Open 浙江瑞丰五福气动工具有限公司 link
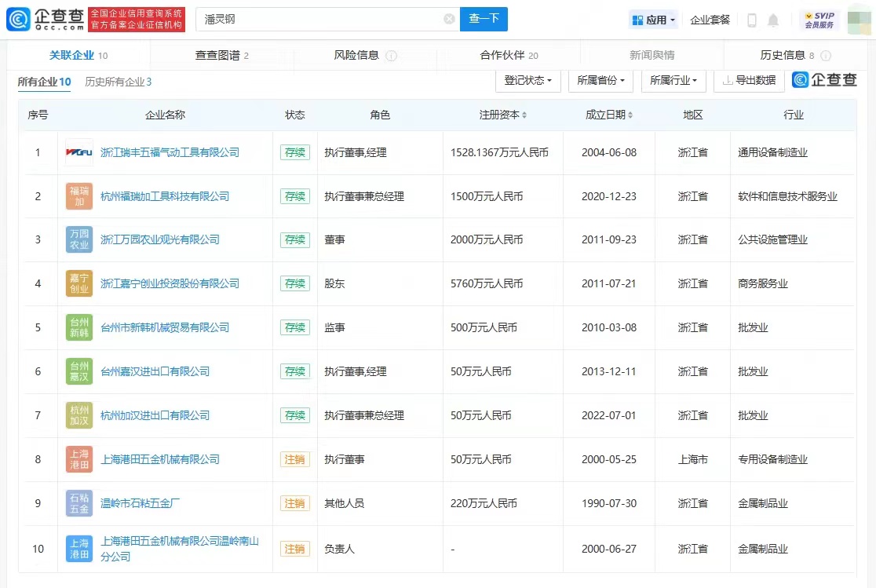Image resolution: width=876 pixels, height=588 pixels. 170,152
